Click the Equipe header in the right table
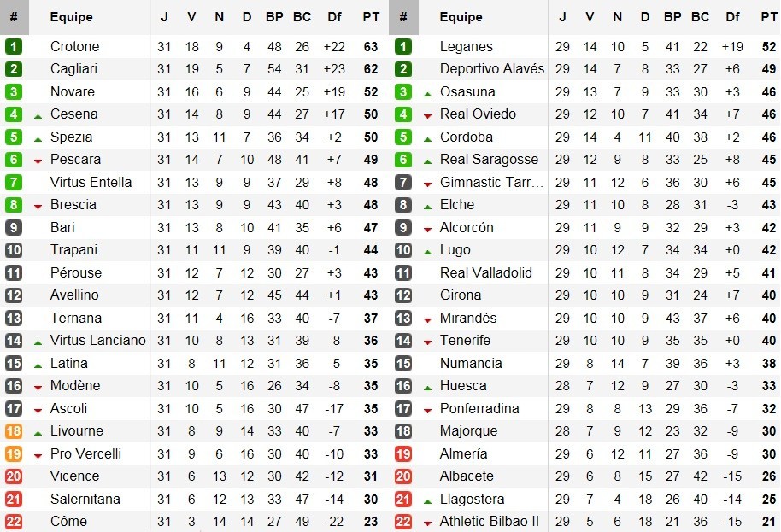 pyautogui.click(x=461, y=17)
